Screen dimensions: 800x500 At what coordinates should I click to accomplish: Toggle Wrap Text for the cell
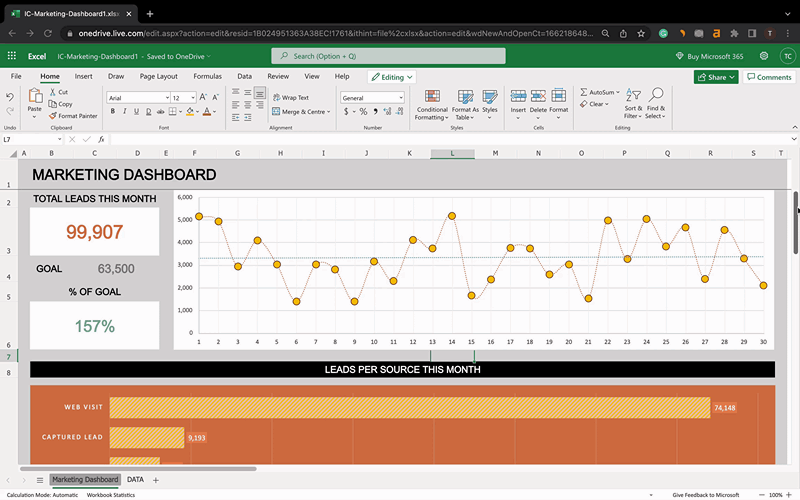click(290, 98)
